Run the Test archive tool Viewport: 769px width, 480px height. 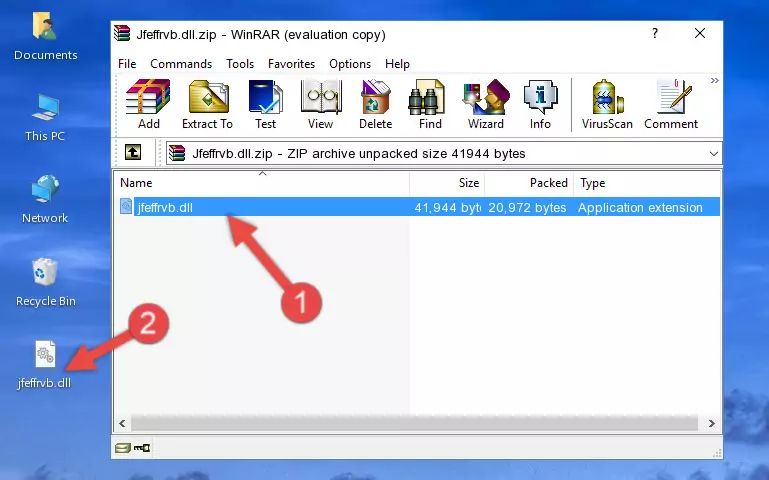click(x=265, y=104)
